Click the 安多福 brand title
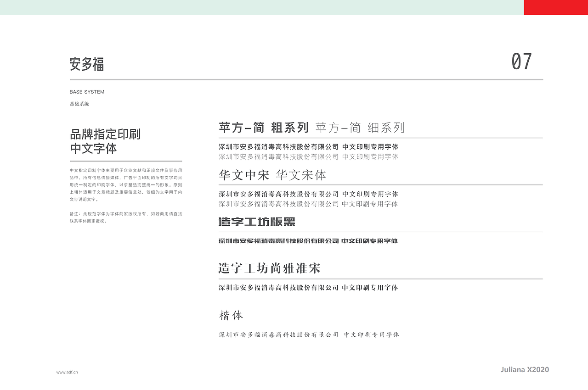588x390 pixels. 87,64
